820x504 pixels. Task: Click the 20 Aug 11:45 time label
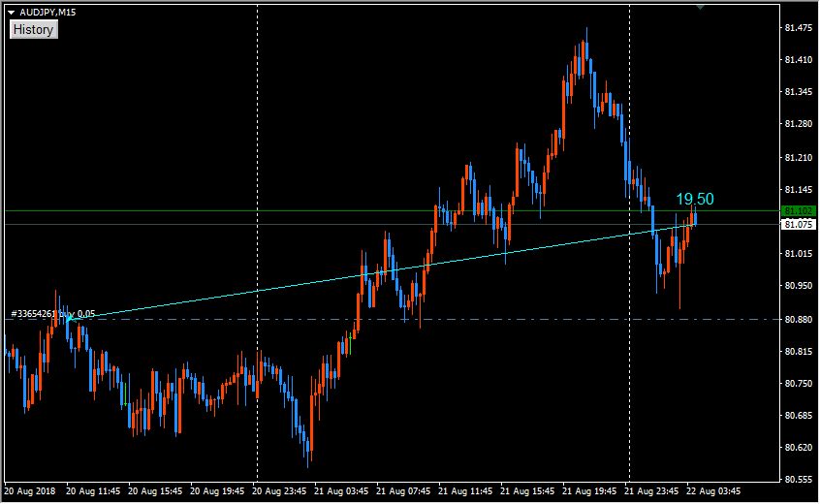(93, 491)
